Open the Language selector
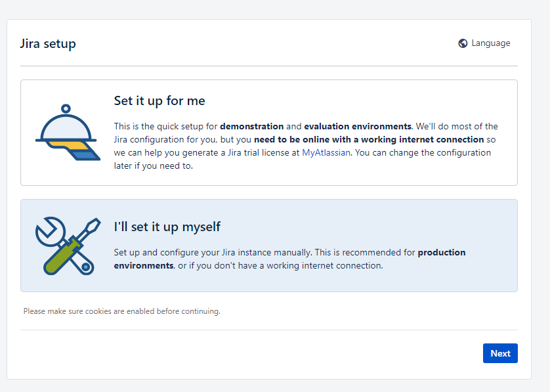This screenshot has width=550, height=392. coord(484,43)
